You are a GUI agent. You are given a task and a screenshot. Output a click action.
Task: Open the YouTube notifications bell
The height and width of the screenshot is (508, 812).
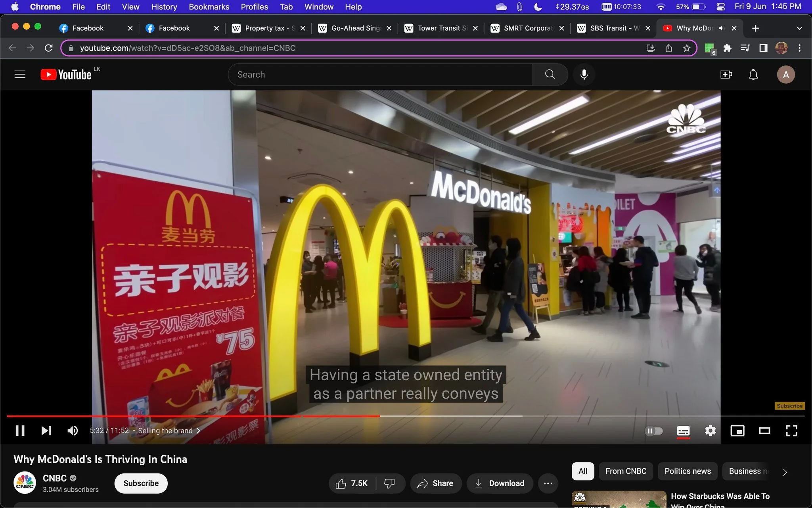[753, 74]
